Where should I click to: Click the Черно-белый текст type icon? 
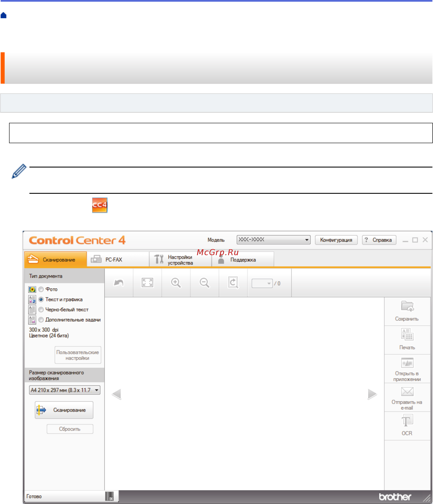click(x=32, y=310)
